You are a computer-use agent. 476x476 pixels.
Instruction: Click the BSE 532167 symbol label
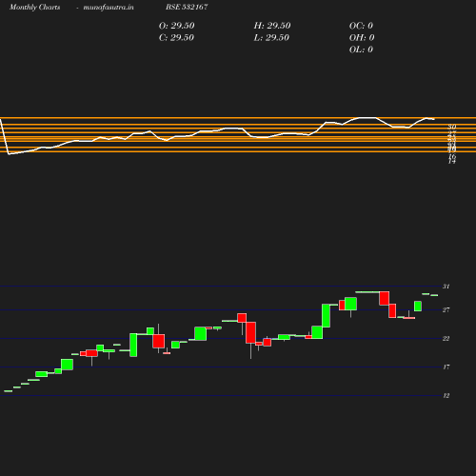coord(187,7)
